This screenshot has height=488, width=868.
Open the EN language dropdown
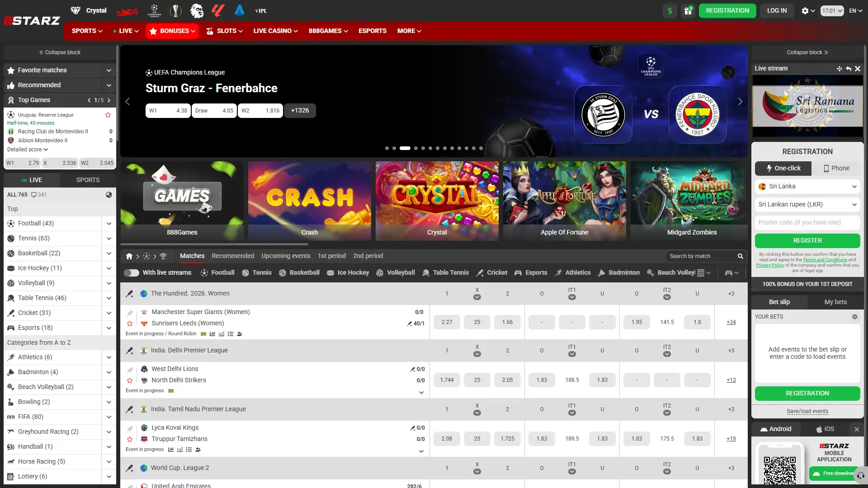856,11
